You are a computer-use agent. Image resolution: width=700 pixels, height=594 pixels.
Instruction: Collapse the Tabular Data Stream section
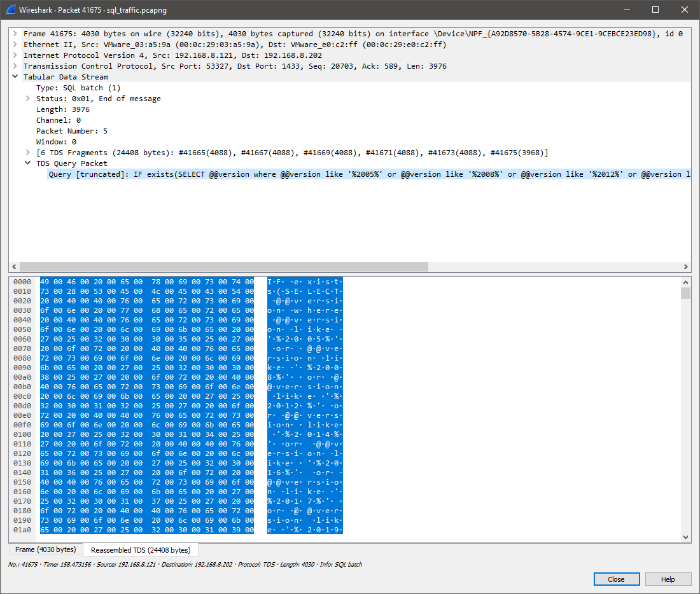tap(15, 77)
